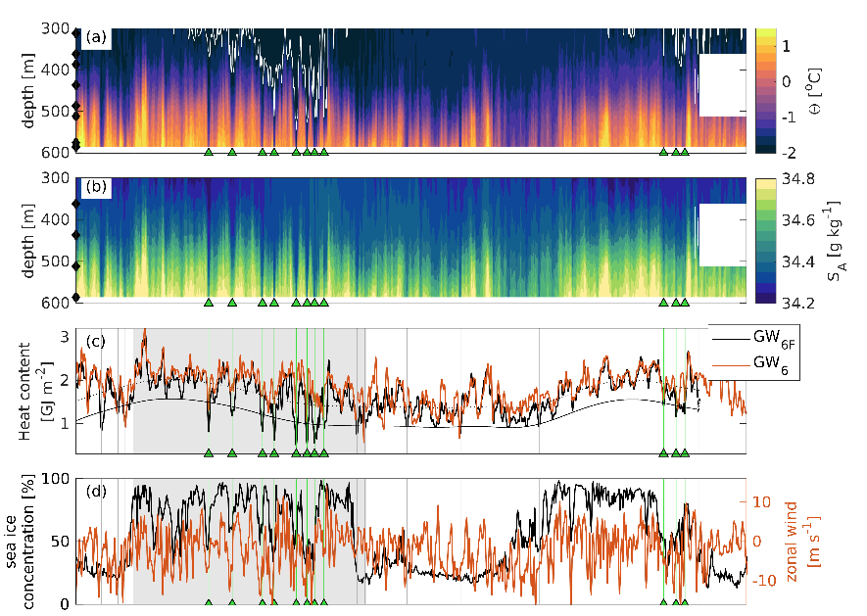Viewport: 867px width, 616px height.
Task: Click the white blank rectangle in panel (a)
Action: [x=723, y=85]
